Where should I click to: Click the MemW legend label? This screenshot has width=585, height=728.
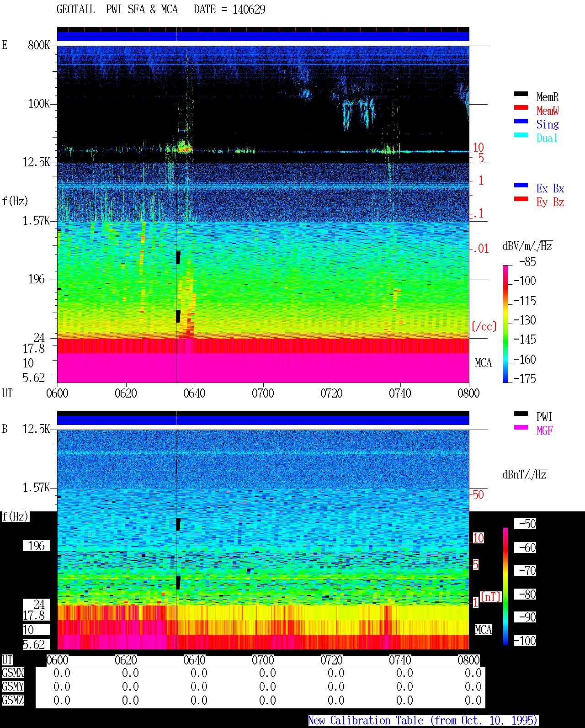(x=548, y=111)
